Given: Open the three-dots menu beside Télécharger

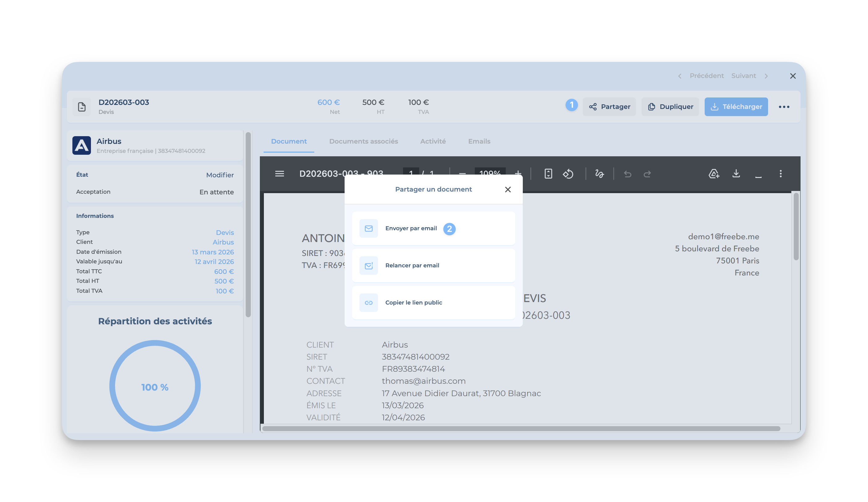Looking at the screenshot, I should coord(784,107).
